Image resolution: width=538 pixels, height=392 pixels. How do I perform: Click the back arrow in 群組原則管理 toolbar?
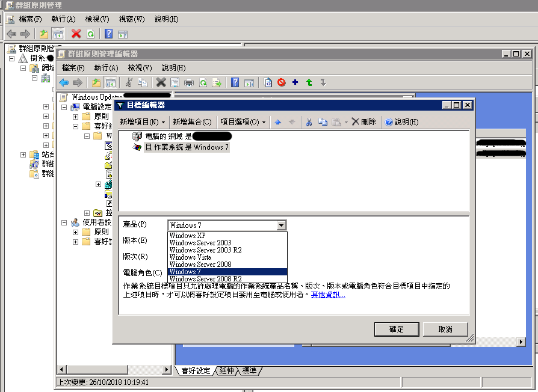coord(11,34)
